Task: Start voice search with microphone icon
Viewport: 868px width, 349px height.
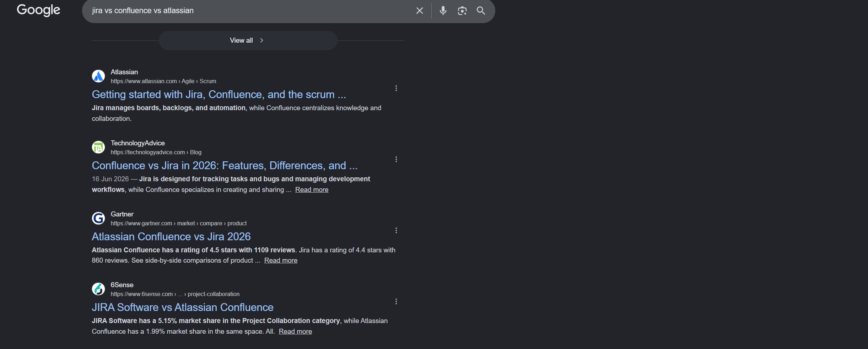Action: (x=443, y=11)
